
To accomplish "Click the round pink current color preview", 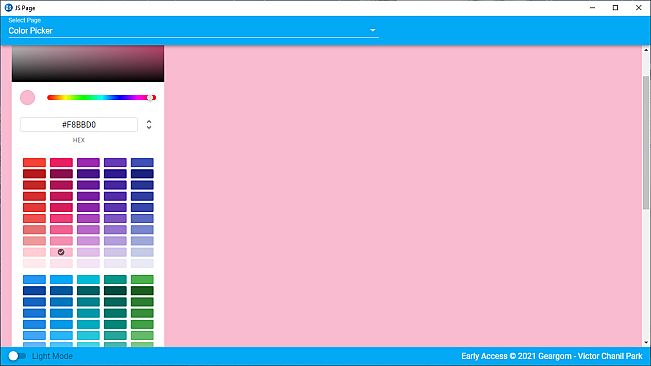I will point(27,98).
